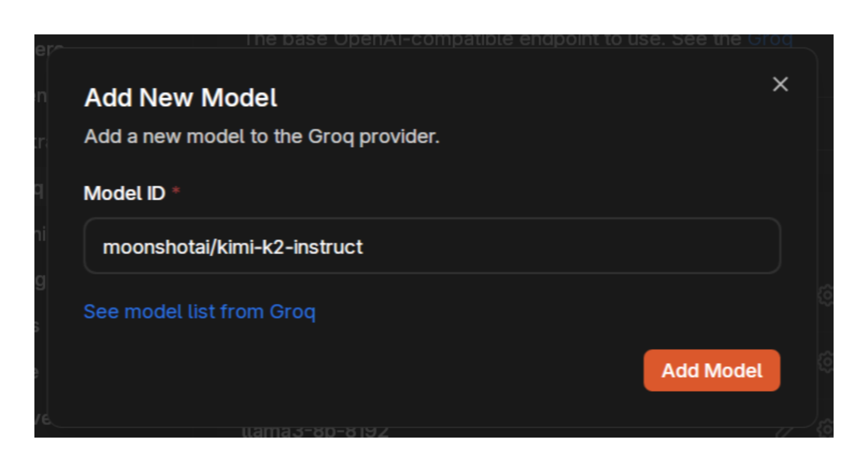
Task: Click inside the rounded Model ID text box
Action: tap(432, 246)
